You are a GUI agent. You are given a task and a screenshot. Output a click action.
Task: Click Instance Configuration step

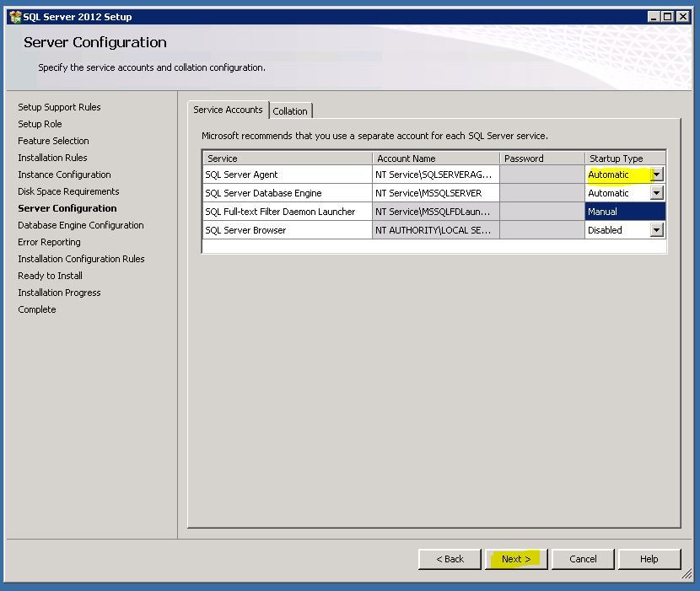click(64, 175)
